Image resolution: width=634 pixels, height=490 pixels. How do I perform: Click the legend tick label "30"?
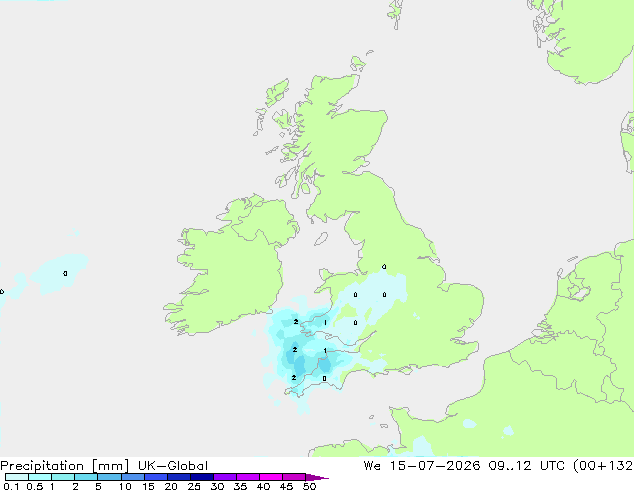click(x=217, y=486)
